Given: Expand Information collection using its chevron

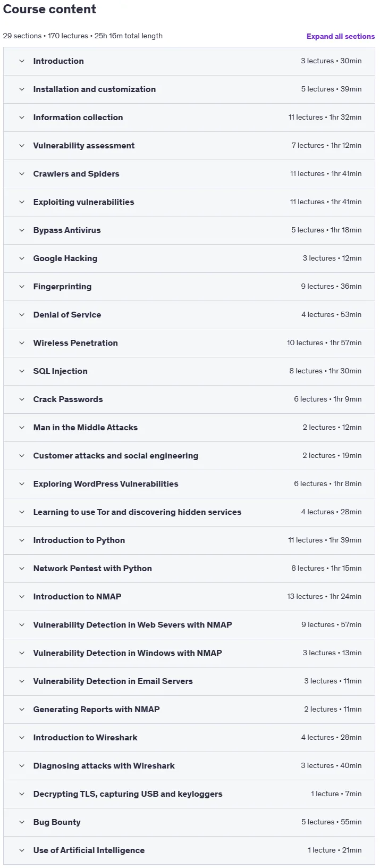Looking at the screenshot, I should click(x=22, y=118).
